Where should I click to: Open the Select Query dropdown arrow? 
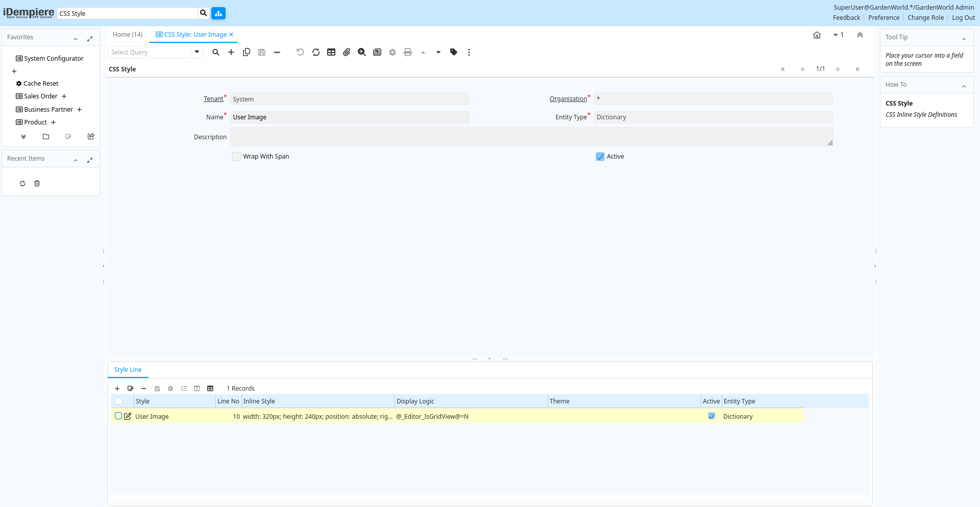(x=197, y=52)
